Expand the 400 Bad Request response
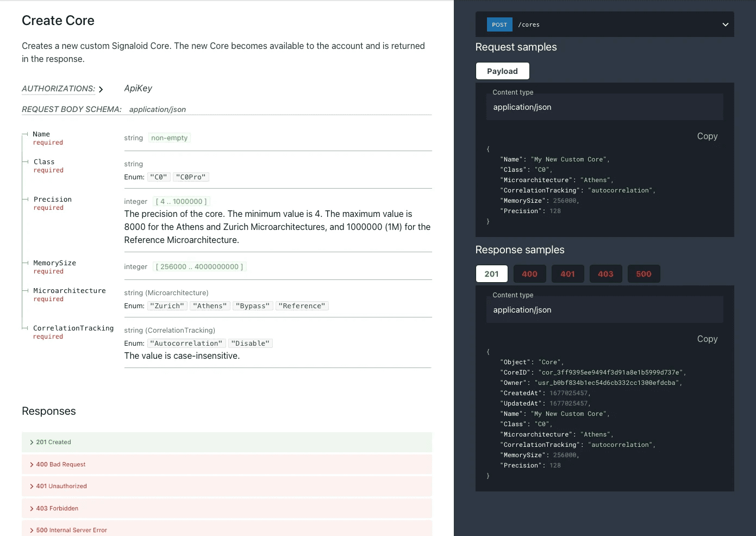 [x=227, y=464]
